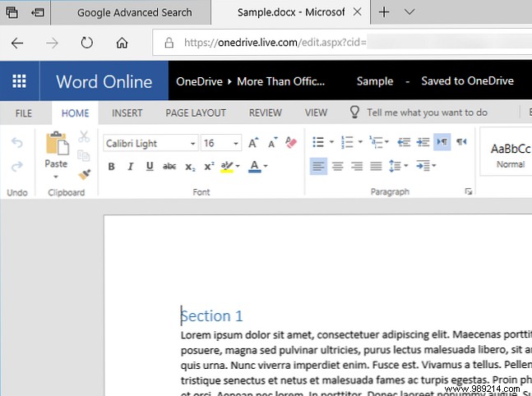Open highlight color dropdown arrow
Screen dimensions: 532x396
(238, 166)
